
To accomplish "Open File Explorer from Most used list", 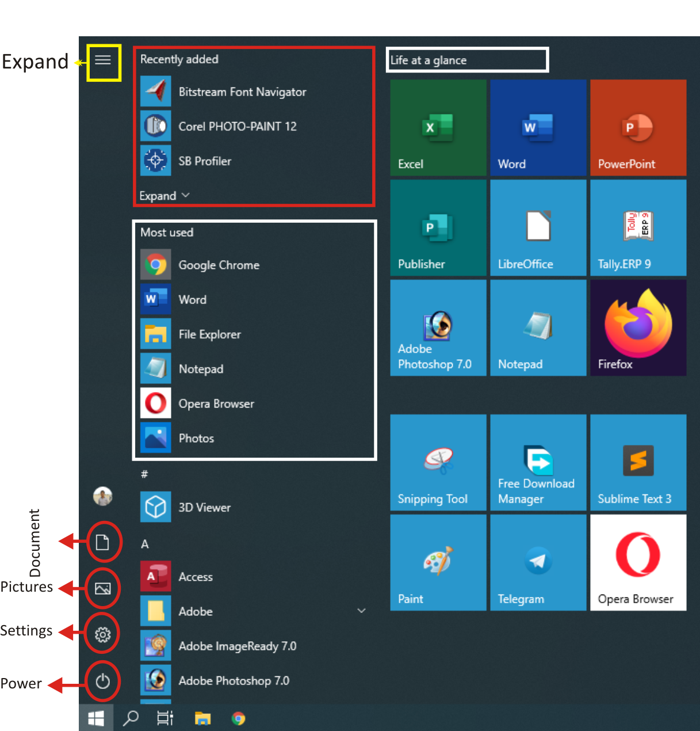I will click(255, 334).
